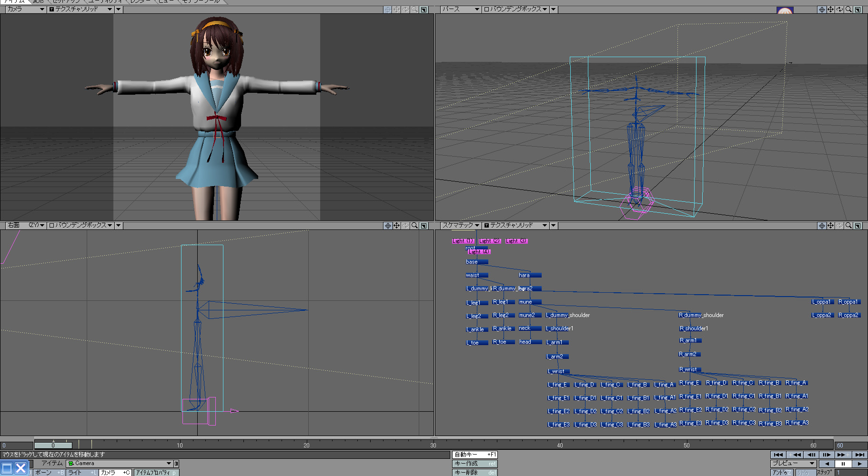Click the move-view icon in the right-side (ZY) viewport
This screenshot has width=868, height=476.
[396, 226]
